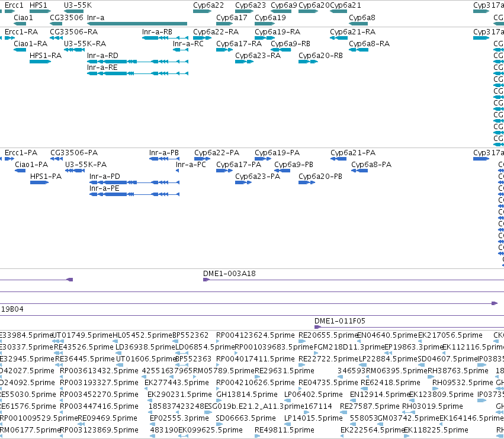The width and height of the screenshot is (504, 439).
Task: Select transcript HPS1-RA label
Action: (x=46, y=55)
